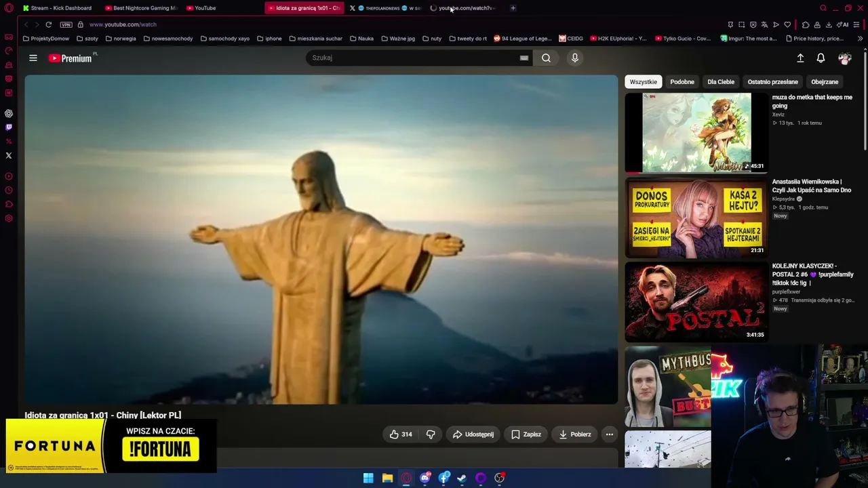Select the Obejrzane filter chip
This screenshot has width=868, height=488.
tap(825, 82)
